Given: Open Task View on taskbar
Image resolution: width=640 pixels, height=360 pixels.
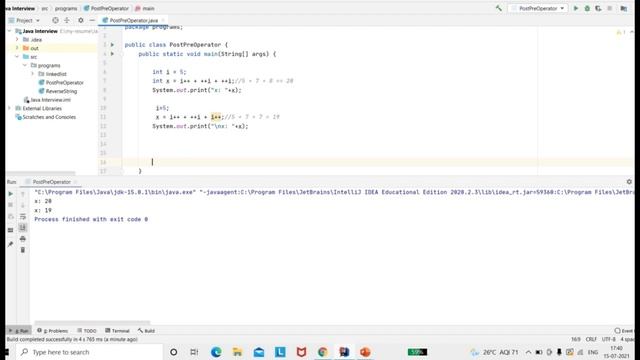Looking at the screenshot, I should click(x=194, y=352).
